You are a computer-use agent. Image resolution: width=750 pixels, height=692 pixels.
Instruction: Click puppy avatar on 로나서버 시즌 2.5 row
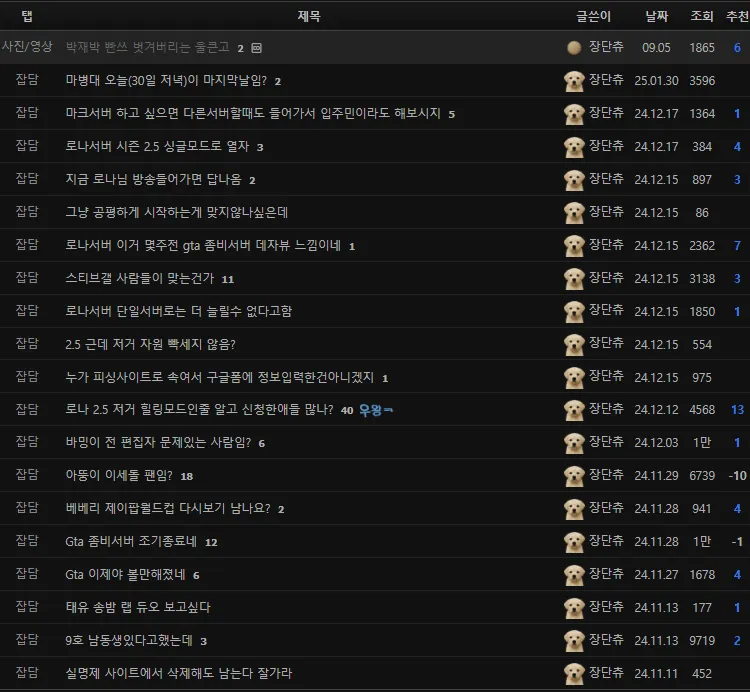pos(574,147)
